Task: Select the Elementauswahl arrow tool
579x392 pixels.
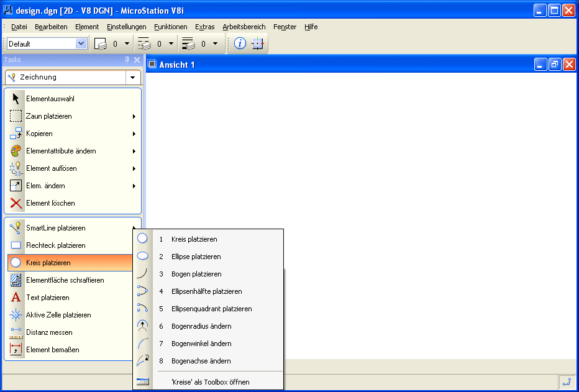Action: point(16,99)
